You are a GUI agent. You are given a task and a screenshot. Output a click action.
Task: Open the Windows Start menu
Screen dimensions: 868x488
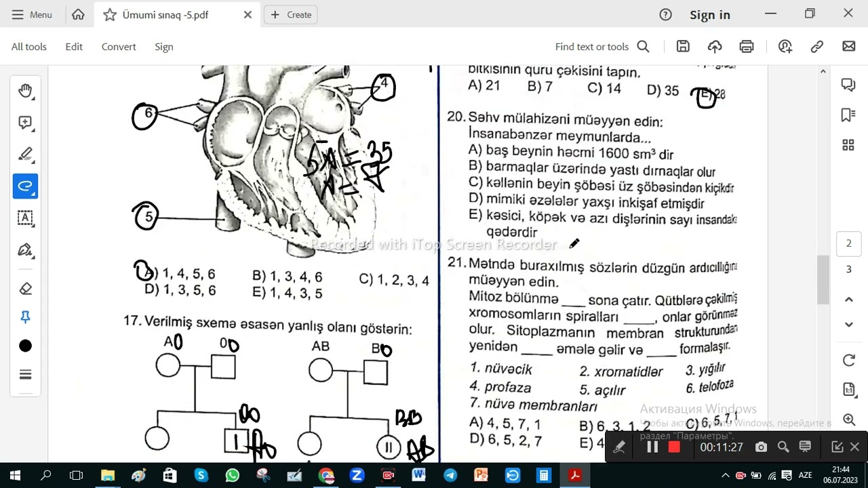point(15,475)
